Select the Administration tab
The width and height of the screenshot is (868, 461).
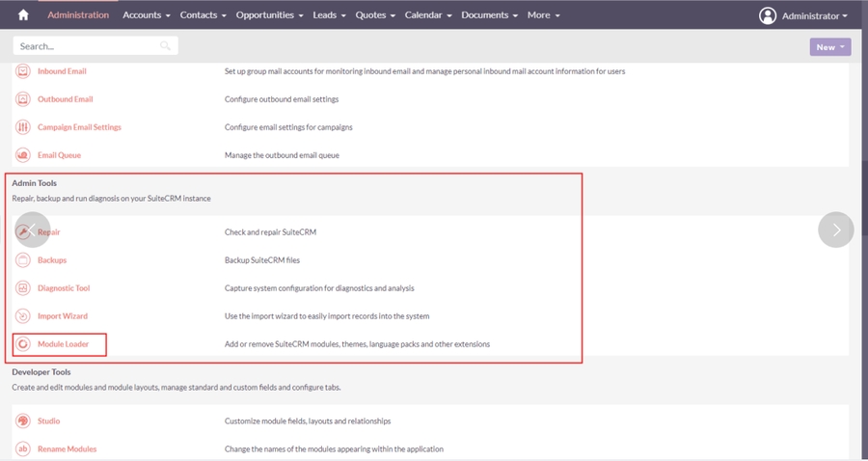click(78, 15)
